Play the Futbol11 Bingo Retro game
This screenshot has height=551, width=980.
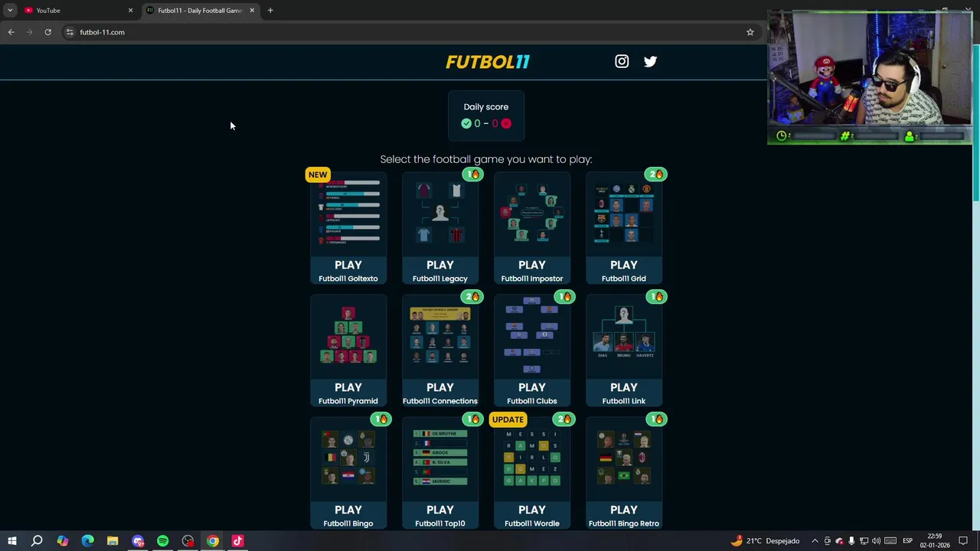coord(624,516)
